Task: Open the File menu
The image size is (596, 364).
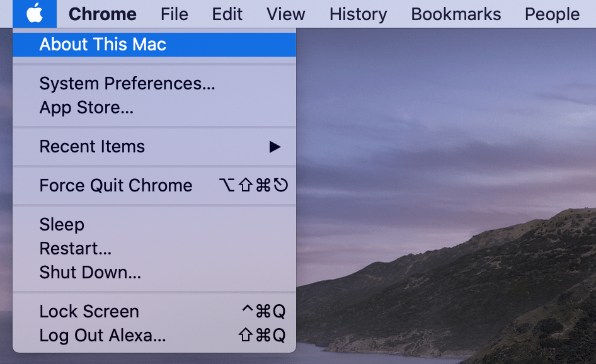Action: click(174, 14)
